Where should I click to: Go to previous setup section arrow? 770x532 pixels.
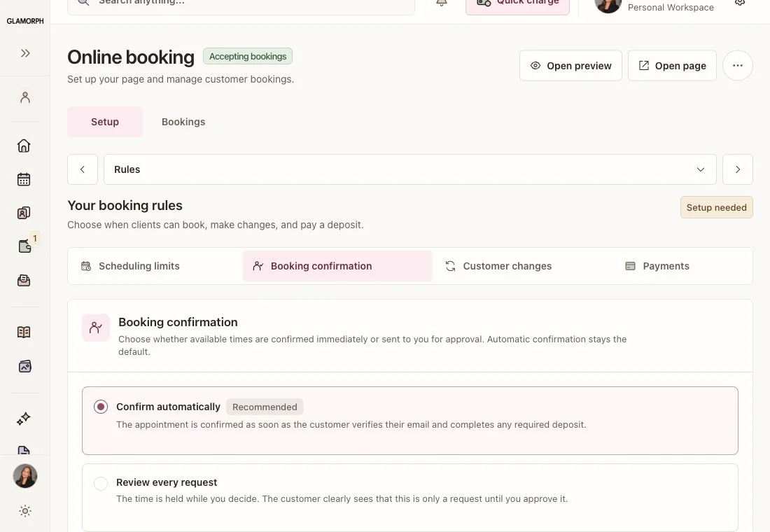pyautogui.click(x=83, y=169)
